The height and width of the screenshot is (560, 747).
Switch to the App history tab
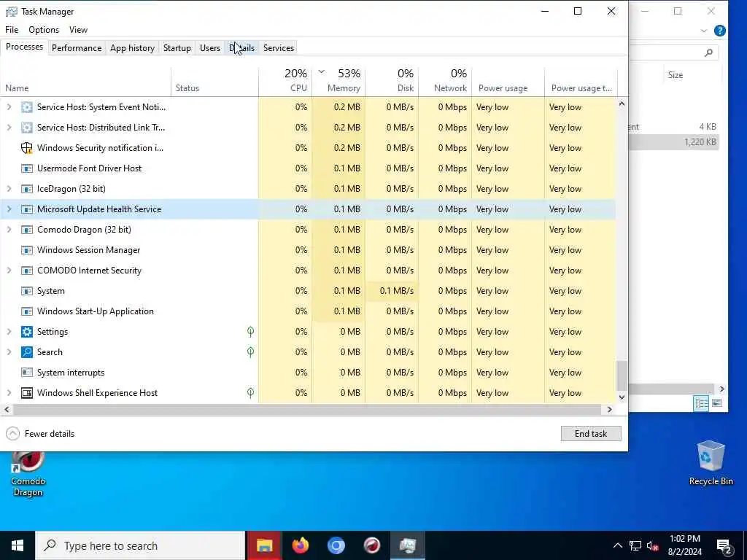(133, 48)
